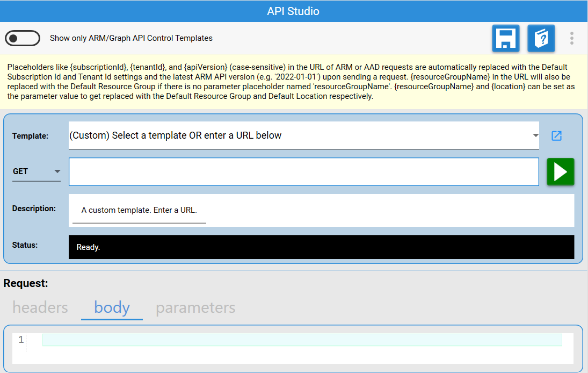Click into the request URL input field
The width and height of the screenshot is (588, 373).
(x=303, y=171)
